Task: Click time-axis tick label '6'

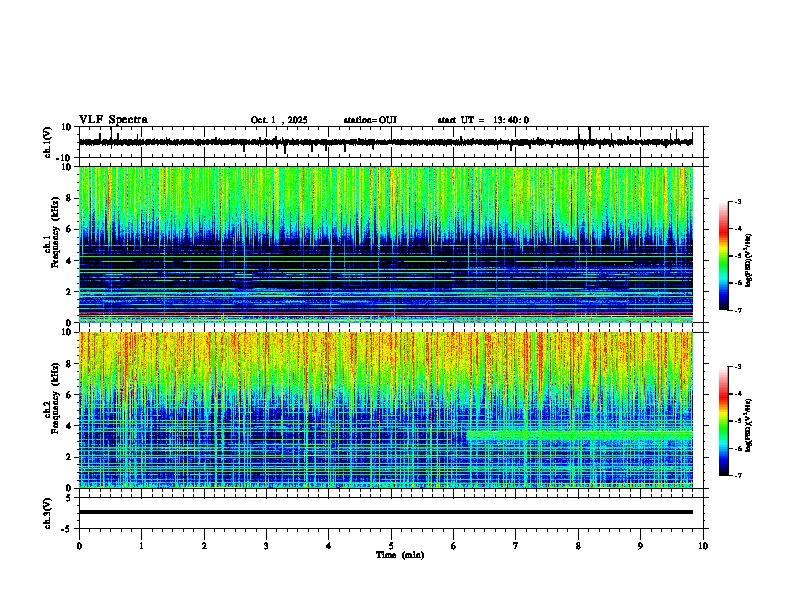Action: coord(454,546)
